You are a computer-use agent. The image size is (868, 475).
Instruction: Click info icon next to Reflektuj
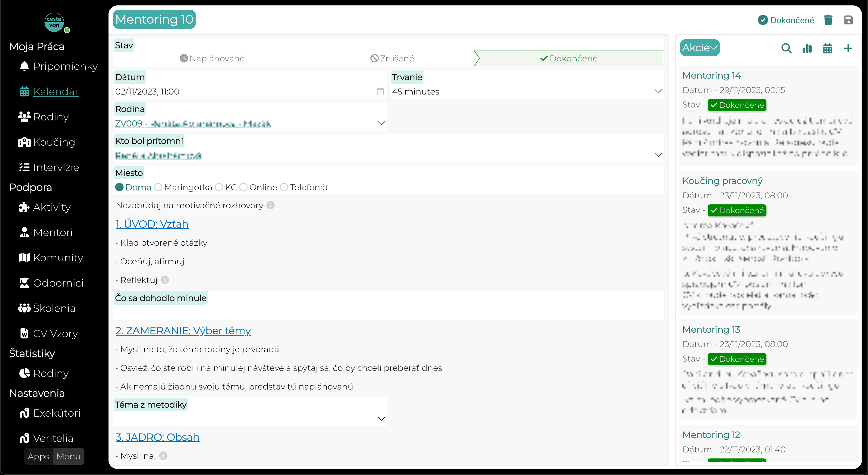coord(165,280)
